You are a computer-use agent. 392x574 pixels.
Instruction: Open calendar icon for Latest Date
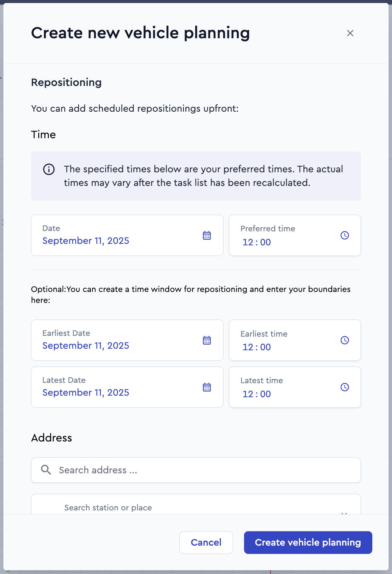pyautogui.click(x=207, y=387)
